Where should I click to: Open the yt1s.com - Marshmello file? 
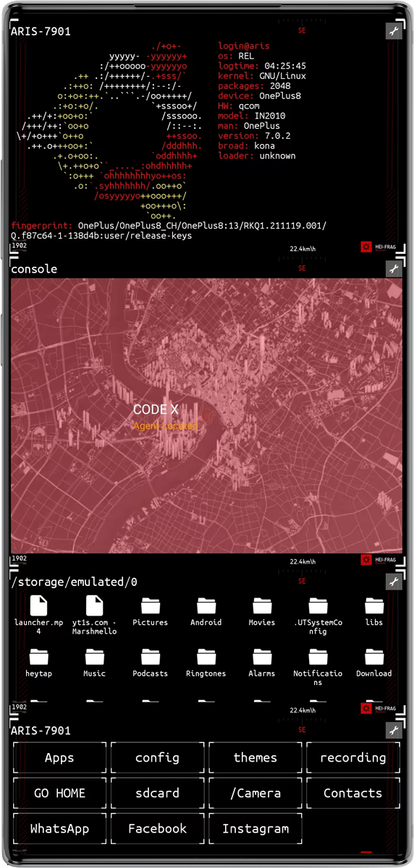click(95, 615)
